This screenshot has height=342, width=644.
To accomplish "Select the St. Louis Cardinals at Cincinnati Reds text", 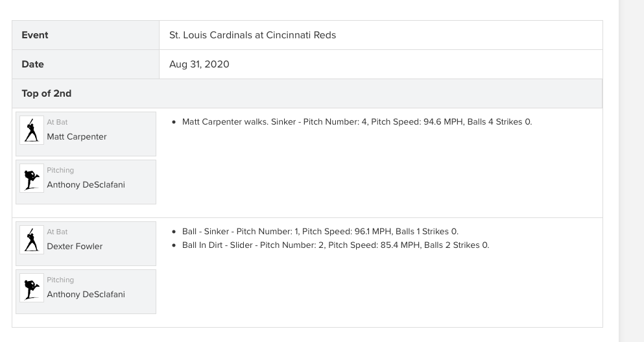I will (252, 35).
